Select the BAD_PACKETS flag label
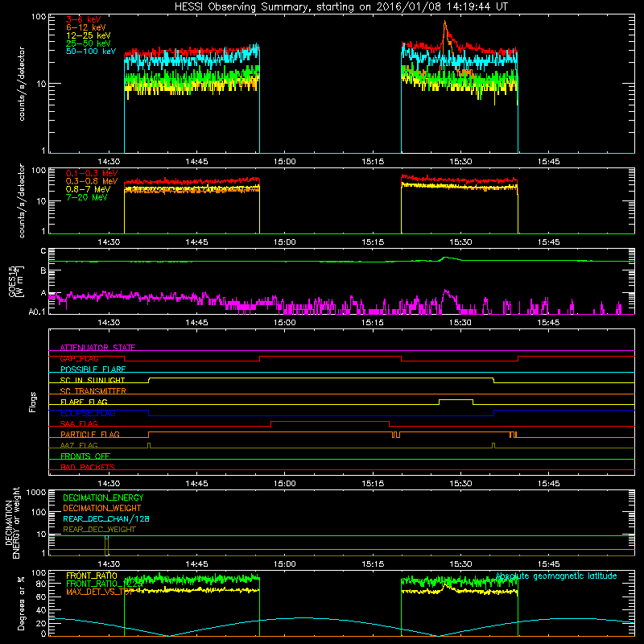Screen dimensions: 644x644 88,467
